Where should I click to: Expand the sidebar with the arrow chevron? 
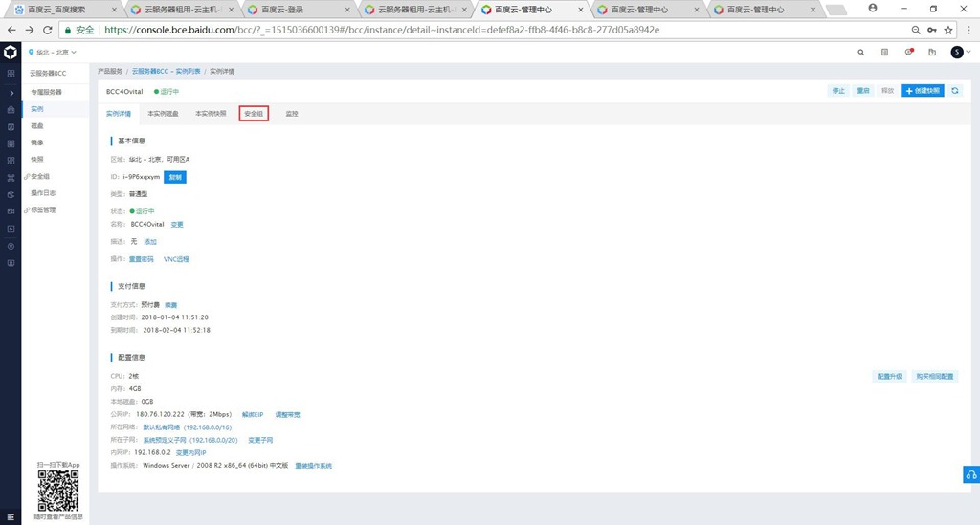pyautogui.click(x=11, y=93)
